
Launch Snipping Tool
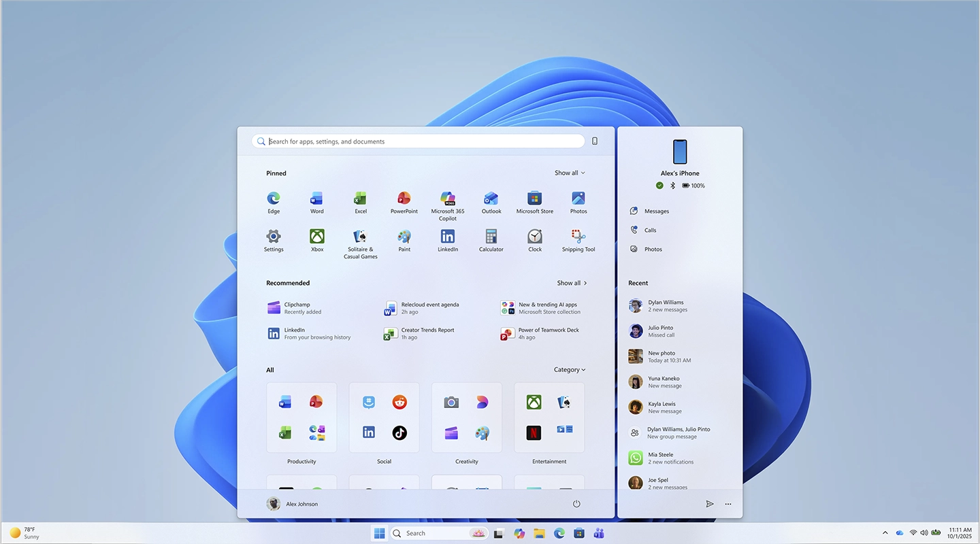coord(578,240)
